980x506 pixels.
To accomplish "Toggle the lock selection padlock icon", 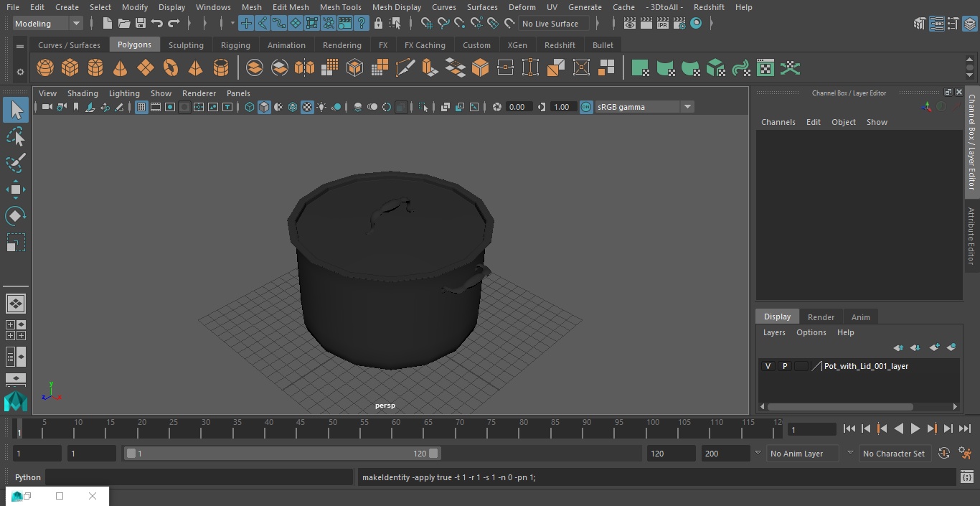I will click(378, 24).
